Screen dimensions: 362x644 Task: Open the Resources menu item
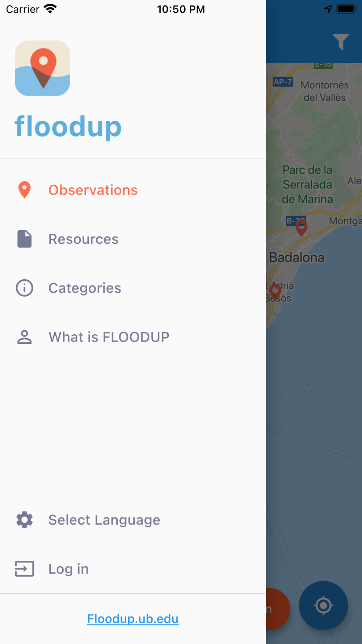[83, 239]
